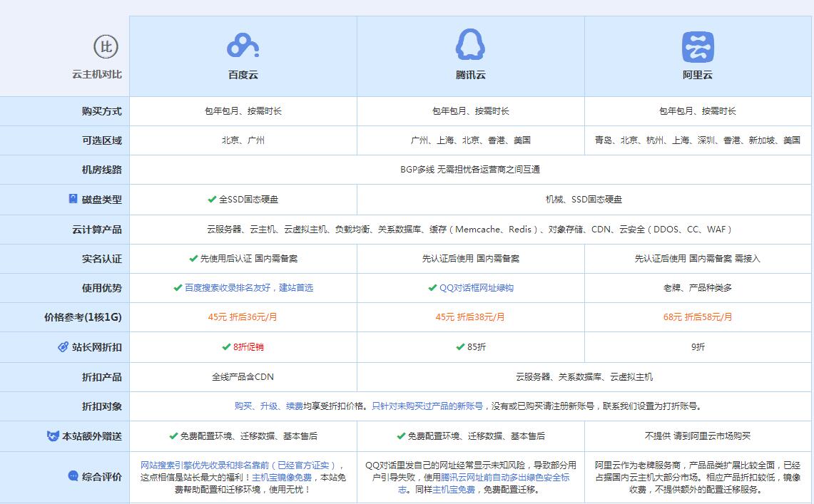Click the comment bubble icon beside 综合评价
Viewport: 814px width, 504px height.
pos(71,475)
